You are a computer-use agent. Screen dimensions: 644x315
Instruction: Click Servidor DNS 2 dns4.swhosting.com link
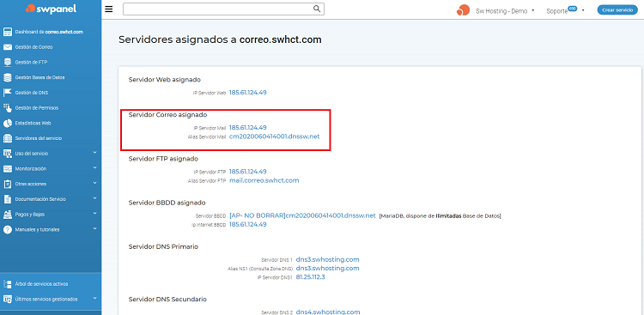[x=328, y=312]
